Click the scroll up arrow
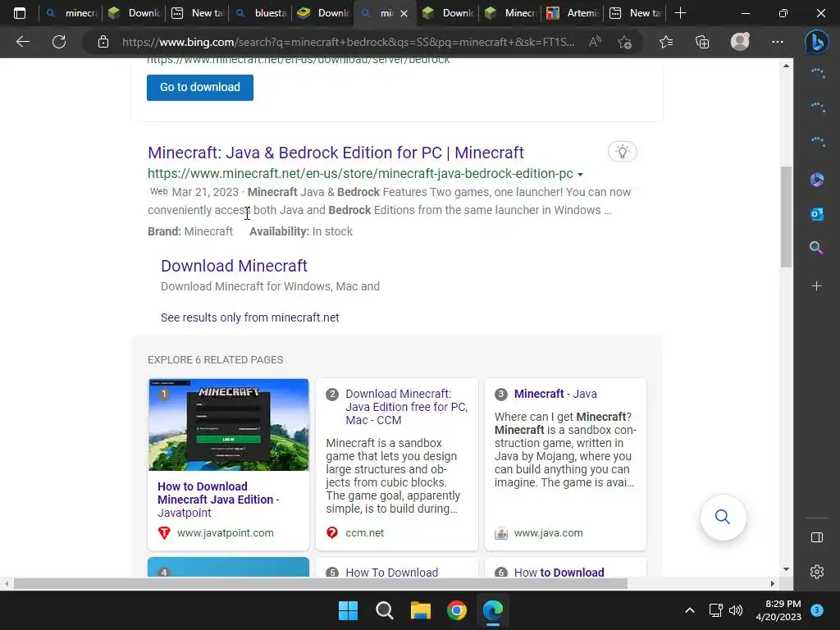The image size is (840, 630). (786, 66)
